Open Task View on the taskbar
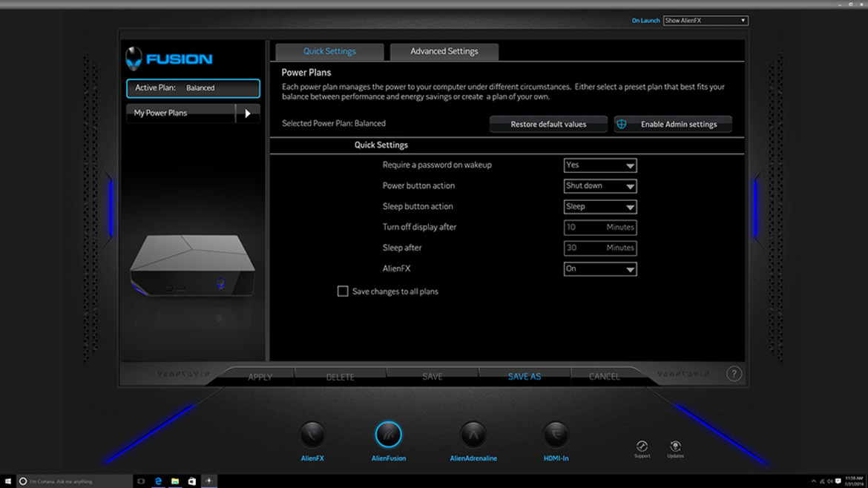 coord(141,481)
